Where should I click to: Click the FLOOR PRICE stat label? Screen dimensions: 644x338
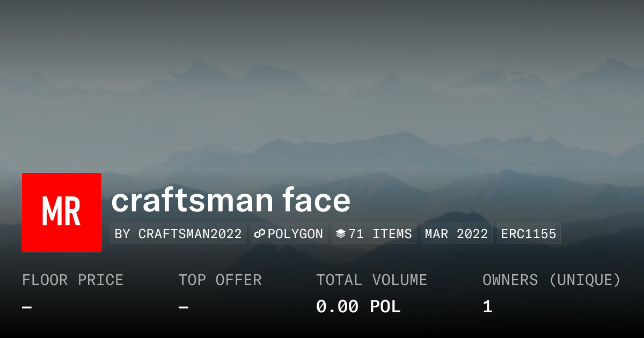[x=72, y=280]
